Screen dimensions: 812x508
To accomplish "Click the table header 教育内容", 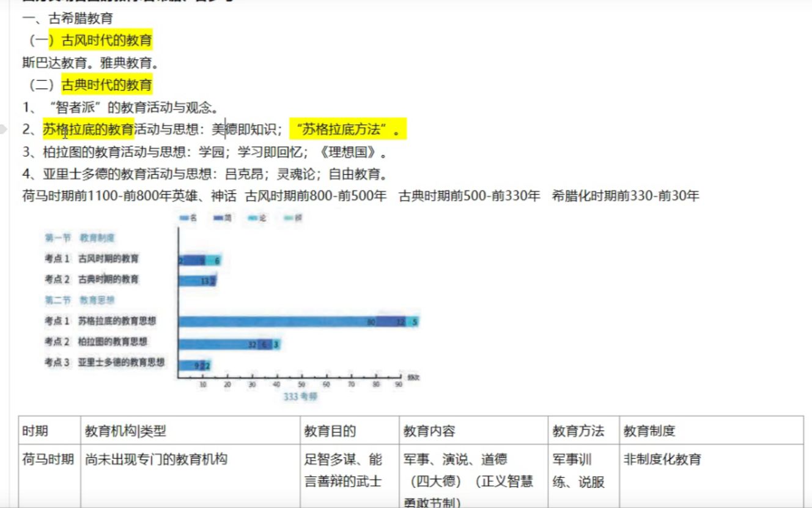I will click(429, 431).
